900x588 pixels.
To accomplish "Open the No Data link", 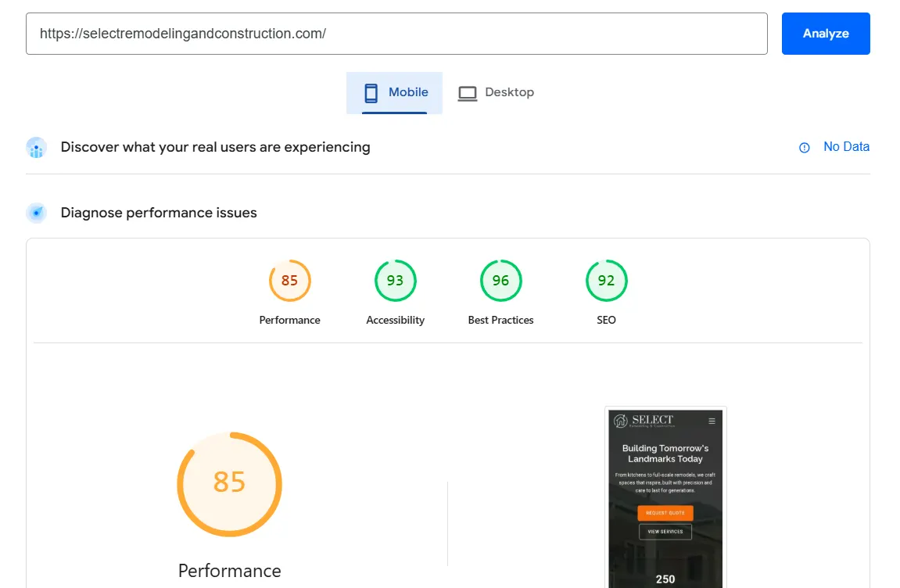I will pyautogui.click(x=846, y=147).
